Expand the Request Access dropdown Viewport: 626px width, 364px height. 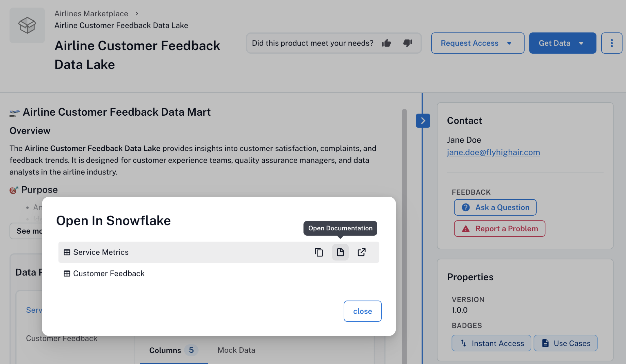coord(477,43)
